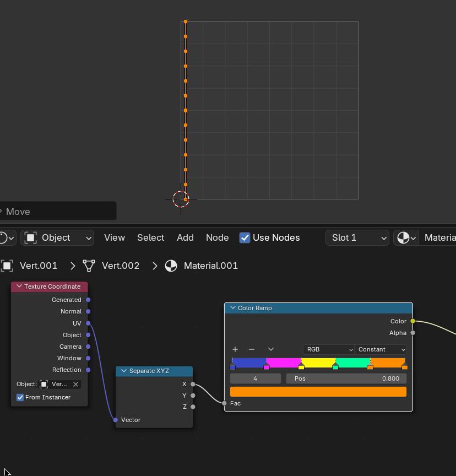Open the color ramp tools chevron menu

[x=271, y=349]
